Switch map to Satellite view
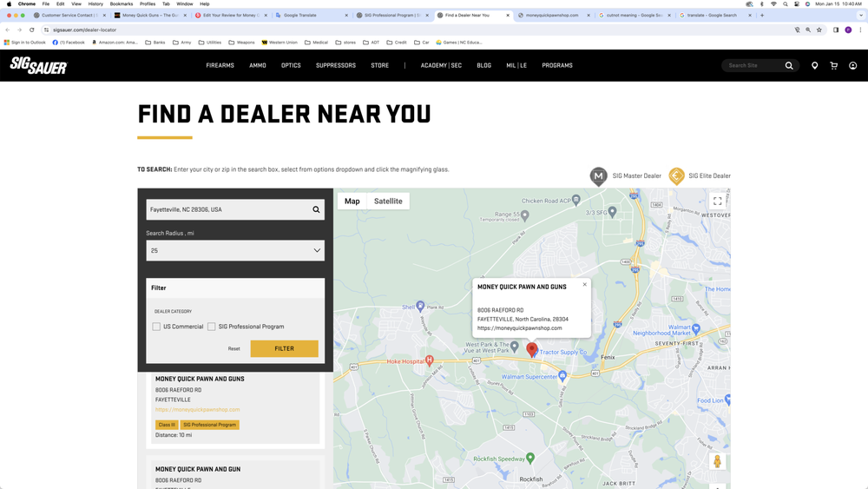Screen dimensions: 868x489 (x=388, y=202)
